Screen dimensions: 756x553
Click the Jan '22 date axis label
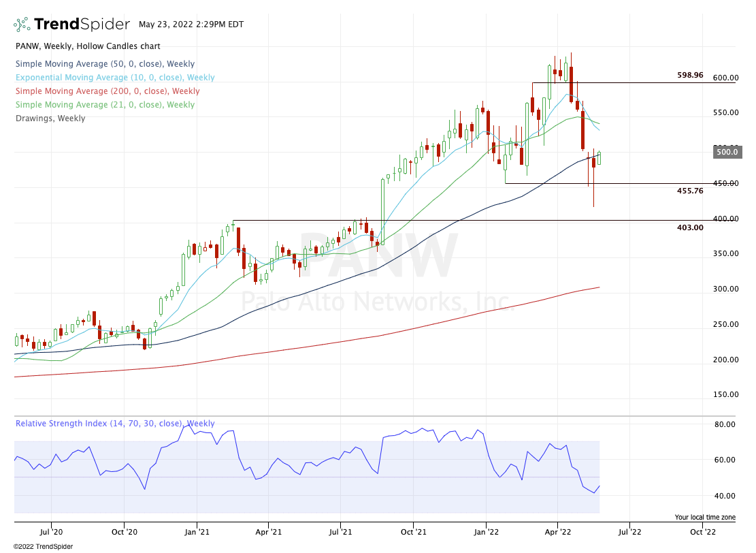(486, 532)
